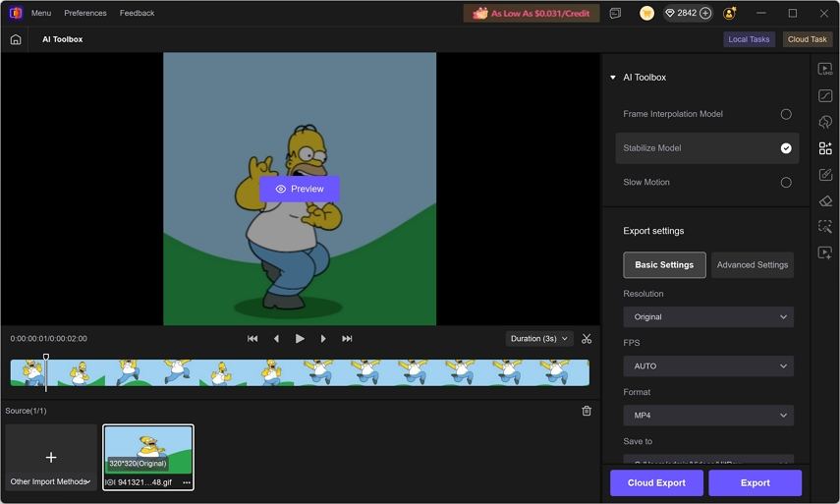Select the Frame Interpolation Model radio button
Screen dimensions: 840x504
[x=786, y=114]
